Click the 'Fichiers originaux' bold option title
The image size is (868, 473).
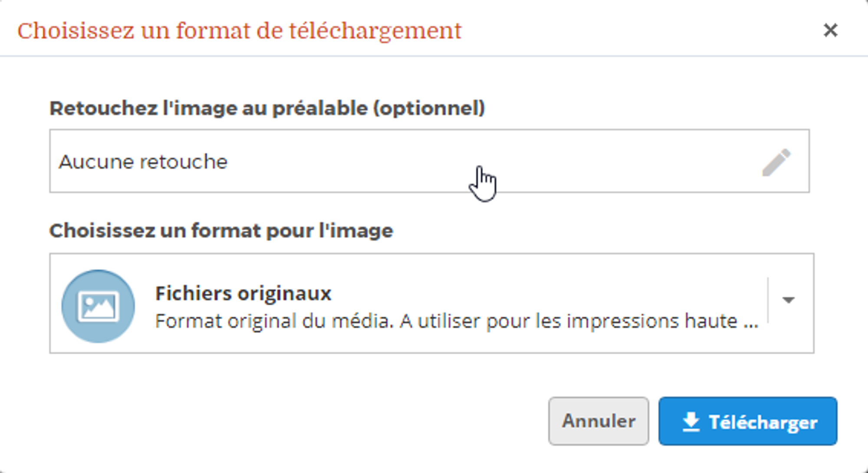(x=243, y=293)
